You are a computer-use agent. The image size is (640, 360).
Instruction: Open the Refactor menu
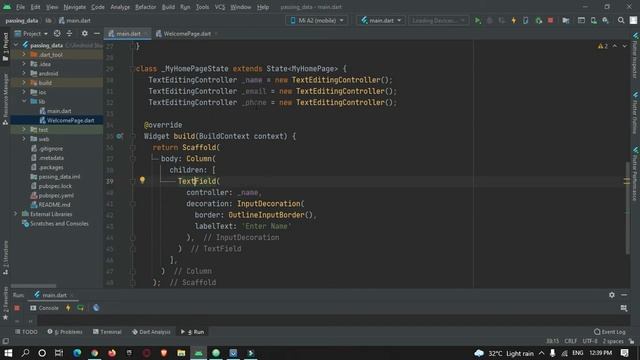(145, 7)
